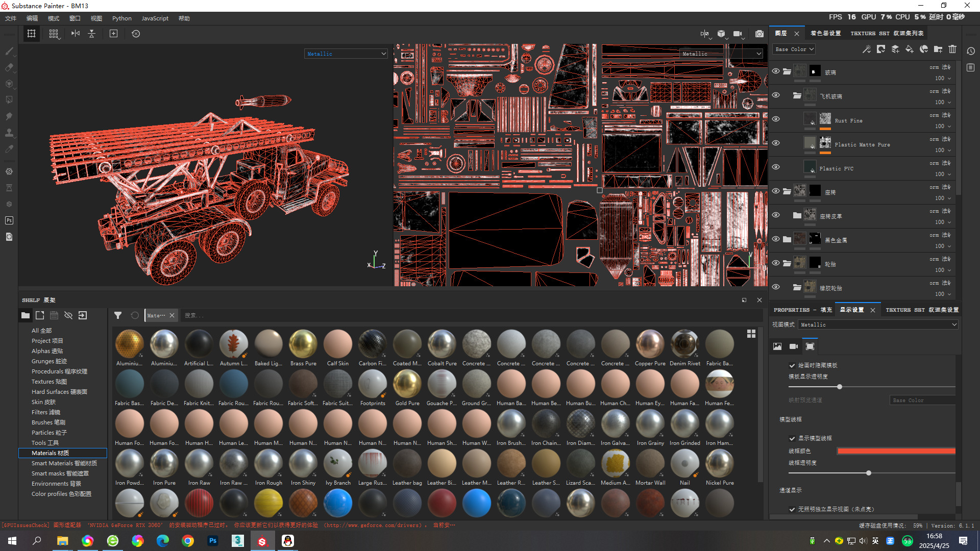This screenshot has height=551, width=980.
Task: Switch the shelf to grid view
Action: 751,334
